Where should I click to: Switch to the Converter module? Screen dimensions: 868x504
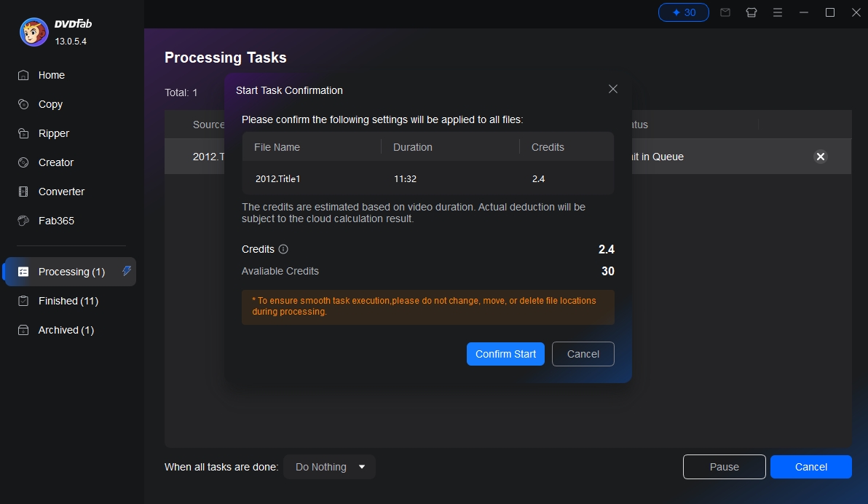pos(61,192)
